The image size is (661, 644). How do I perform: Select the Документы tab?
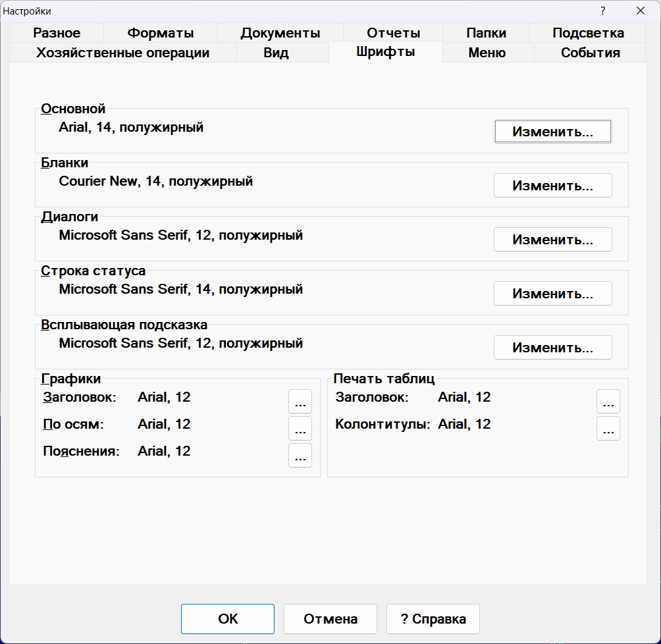tap(279, 32)
